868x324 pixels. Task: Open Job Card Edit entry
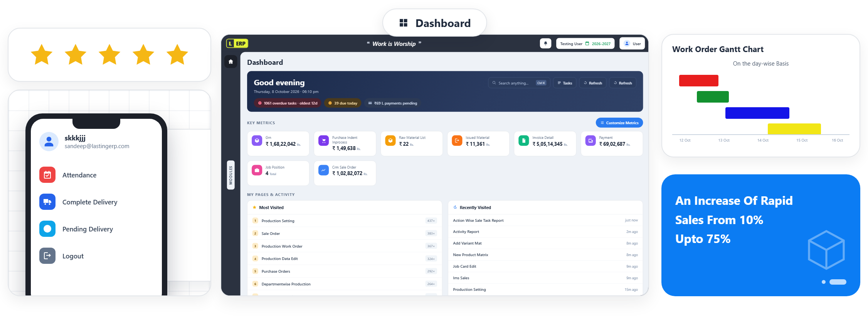[545, 267]
